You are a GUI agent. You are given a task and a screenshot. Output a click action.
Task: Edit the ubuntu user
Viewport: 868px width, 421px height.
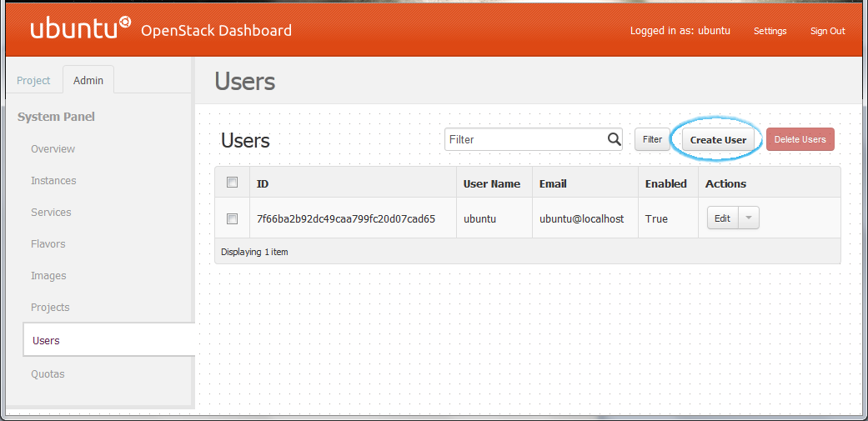click(722, 218)
